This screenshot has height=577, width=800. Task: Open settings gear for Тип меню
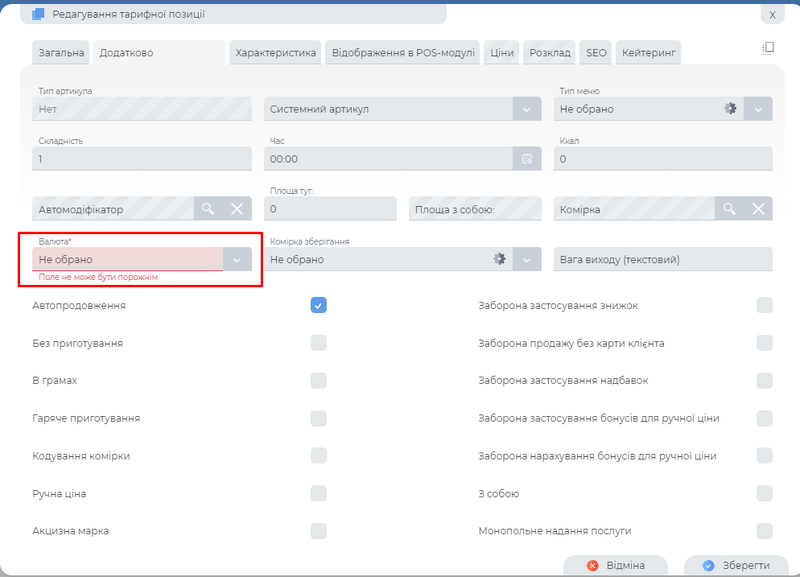pyautogui.click(x=730, y=108)
